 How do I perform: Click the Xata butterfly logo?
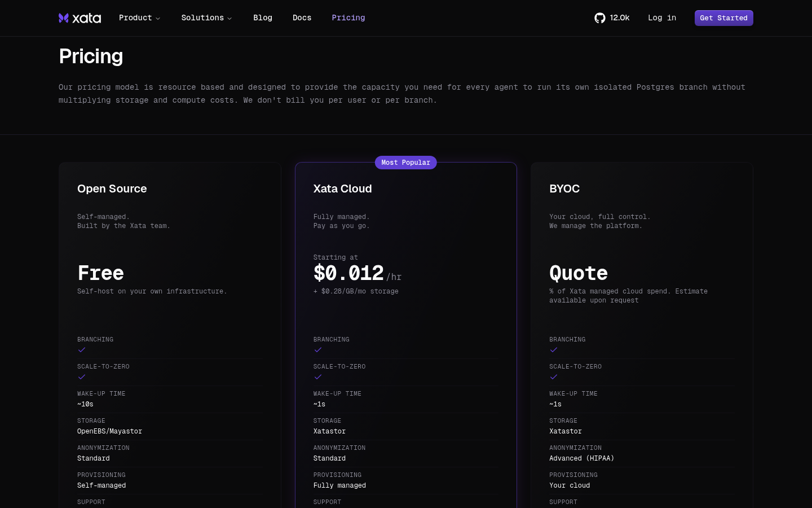[x=80, y=18]
